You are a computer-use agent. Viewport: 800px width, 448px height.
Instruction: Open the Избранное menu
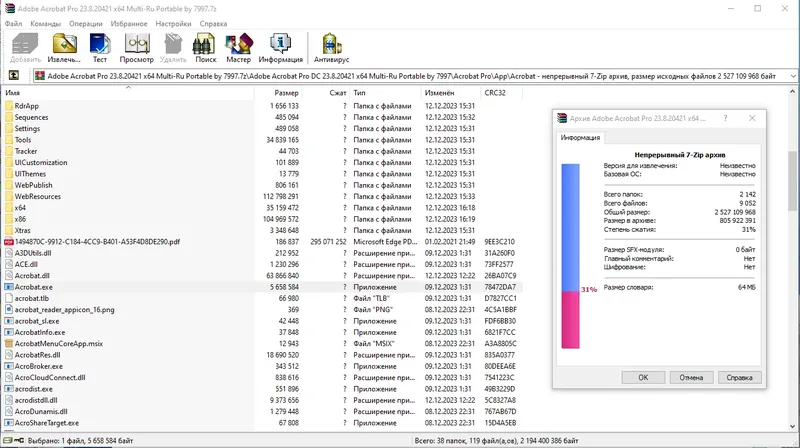click(129, 23)
